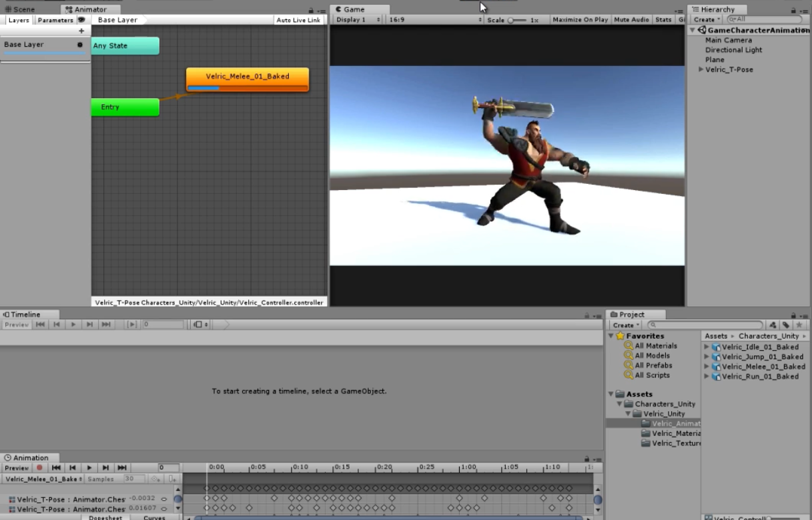Select the Any State node
812x520 pixels.
125,46
